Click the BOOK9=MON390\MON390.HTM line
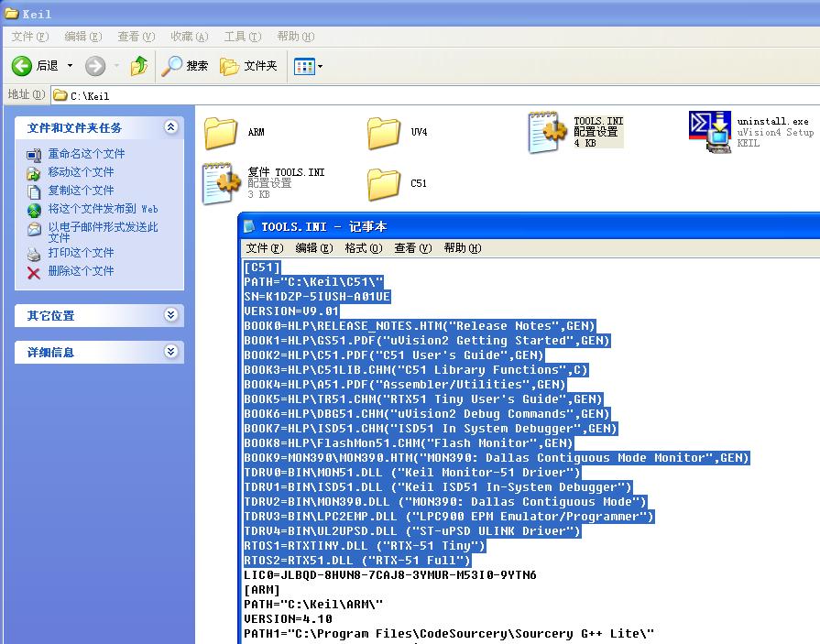This screenshot has width=820, height=644. click(x=497, y=457)
